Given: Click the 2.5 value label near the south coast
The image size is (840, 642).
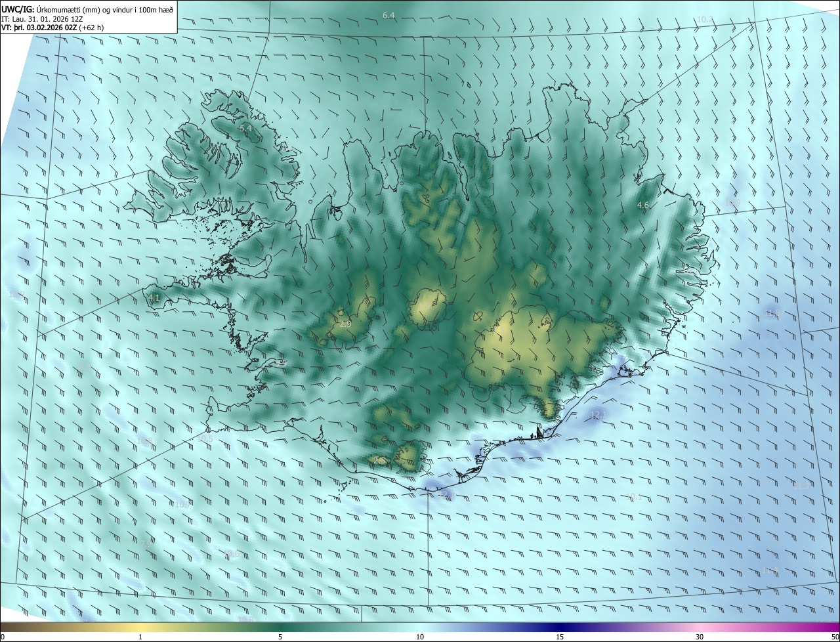Looking at the screenshot, I should (x=379, y=461).
